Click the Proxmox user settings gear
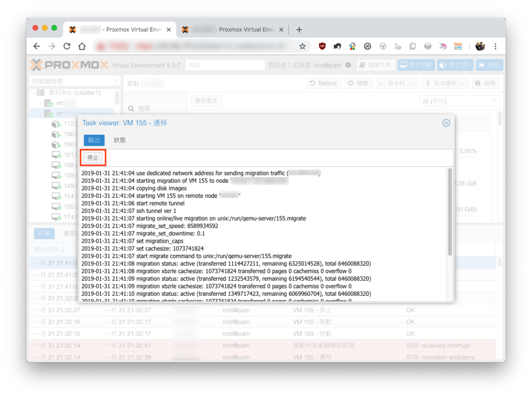Screen dimensions: 532x397 pyautogui.click(x=348, y=65)
